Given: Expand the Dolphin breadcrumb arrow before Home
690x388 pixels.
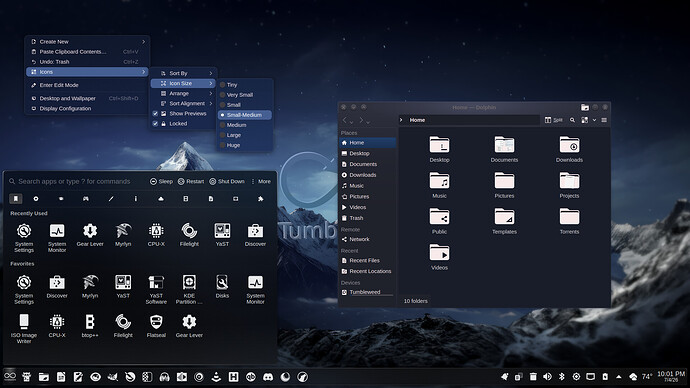Looking at the screenshot, I should coord(401,120).
